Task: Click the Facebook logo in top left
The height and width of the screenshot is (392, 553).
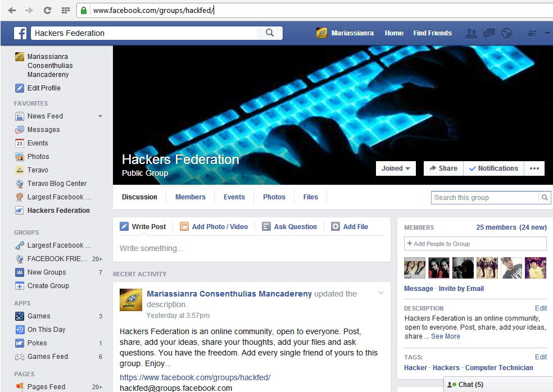Action: click(x=20, y=33)
